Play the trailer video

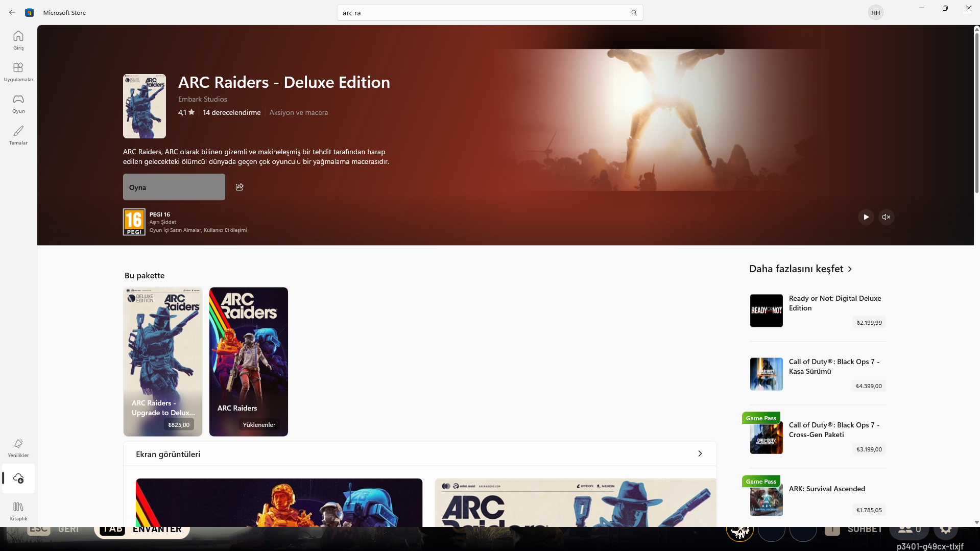(x=866, y=217)
